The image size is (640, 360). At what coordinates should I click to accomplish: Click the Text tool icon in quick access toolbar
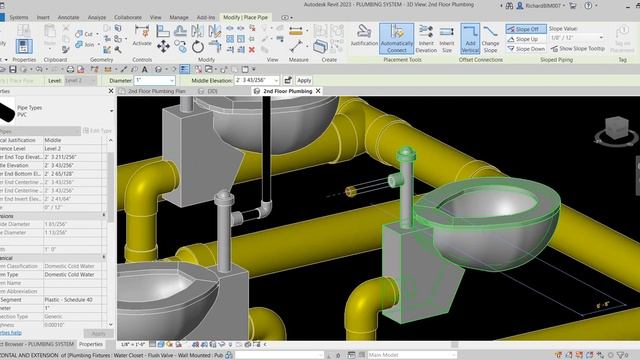[144, 69]
